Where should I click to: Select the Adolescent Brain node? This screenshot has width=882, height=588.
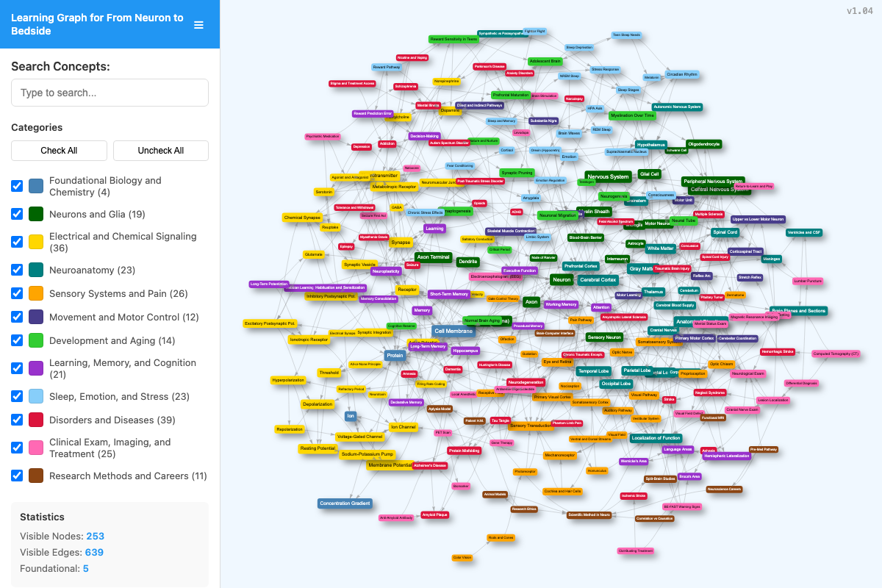[545, 61]
